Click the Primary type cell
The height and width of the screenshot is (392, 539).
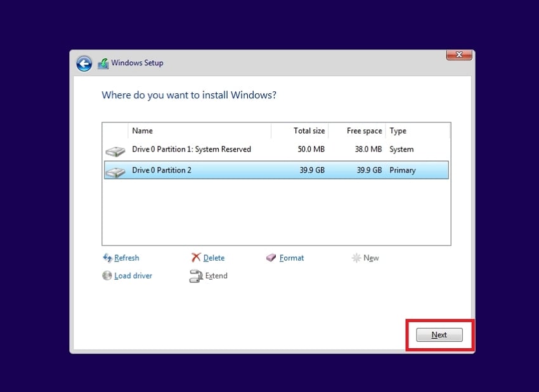[403, 170]
